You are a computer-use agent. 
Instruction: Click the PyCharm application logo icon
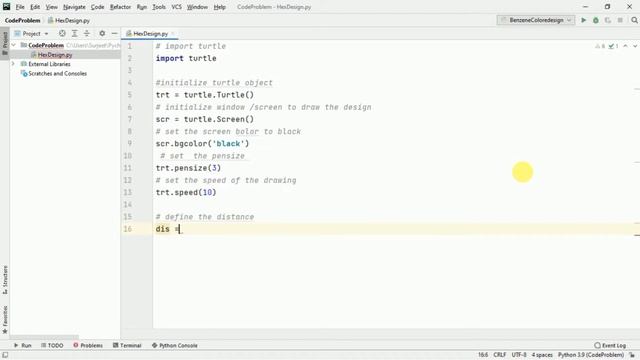coord(7,7)
